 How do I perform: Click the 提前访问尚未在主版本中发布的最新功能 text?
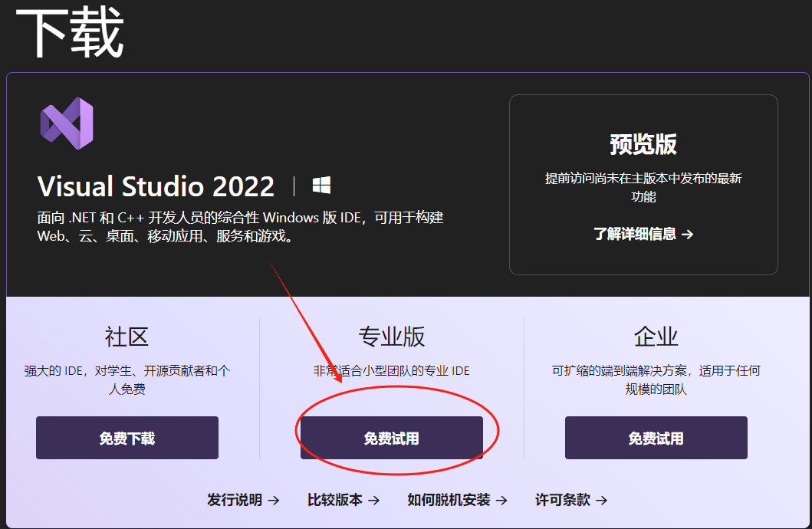click(x=643, y=187)
